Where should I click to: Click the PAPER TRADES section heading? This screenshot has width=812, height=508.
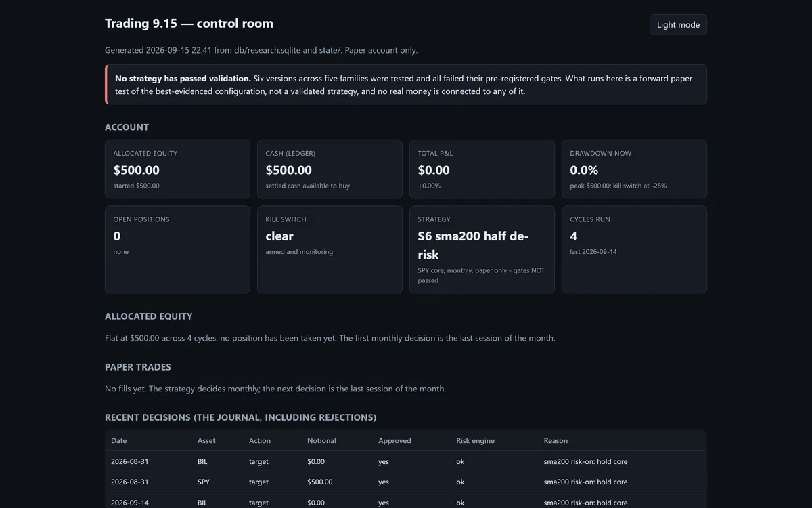pyautogui.click(x=138, y=367)
